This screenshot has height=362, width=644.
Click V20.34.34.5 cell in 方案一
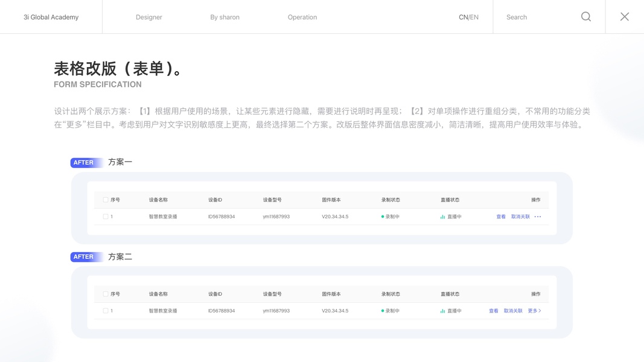[335, 217]
